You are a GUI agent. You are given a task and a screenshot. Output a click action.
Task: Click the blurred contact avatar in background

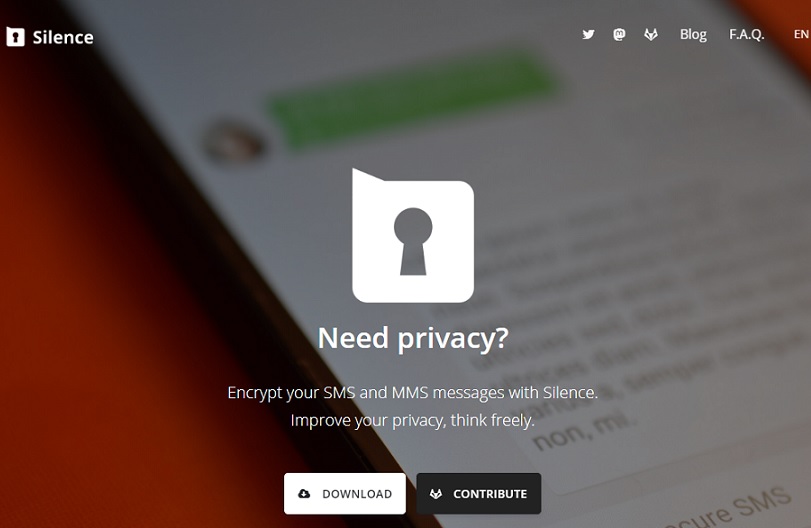click(234, 141)
